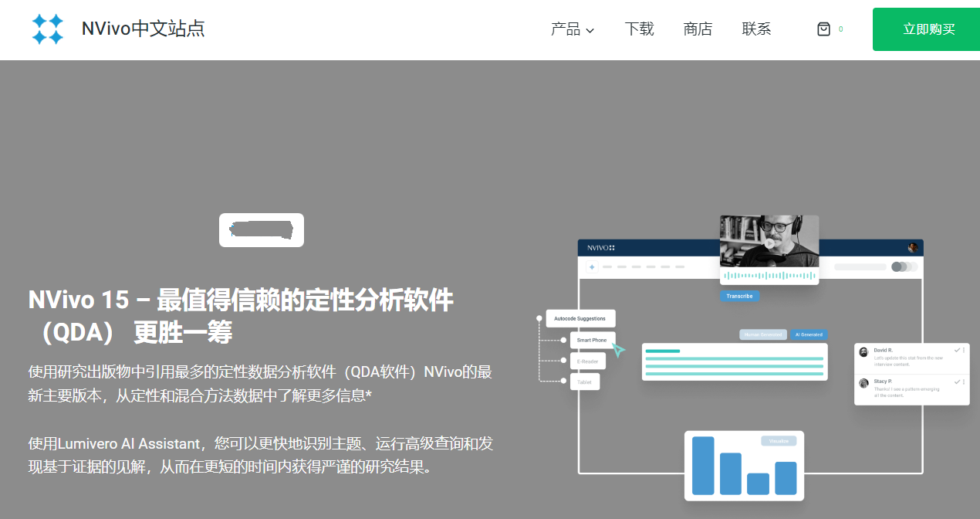Select the Human Generated tag
This screenshot has width=980, height=519.
pyautogui.click(x=763, y=334)
